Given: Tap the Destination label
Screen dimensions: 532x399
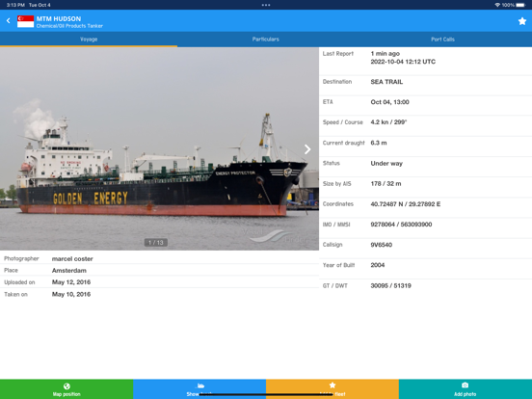Looking at the screenshot, I should click(337, 82).
